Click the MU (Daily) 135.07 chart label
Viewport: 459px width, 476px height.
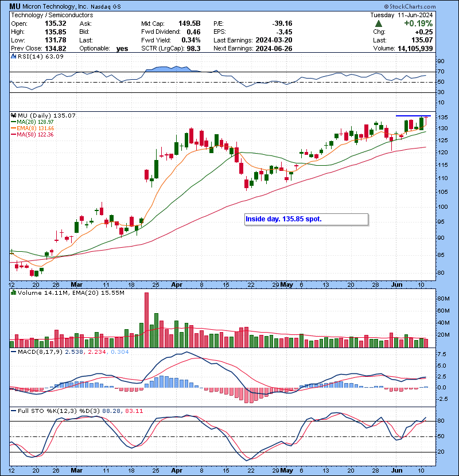46,116
